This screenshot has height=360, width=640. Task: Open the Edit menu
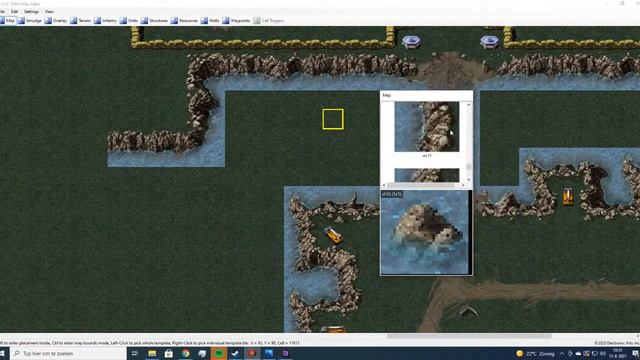pyautogui.click(x=14, y=11)
